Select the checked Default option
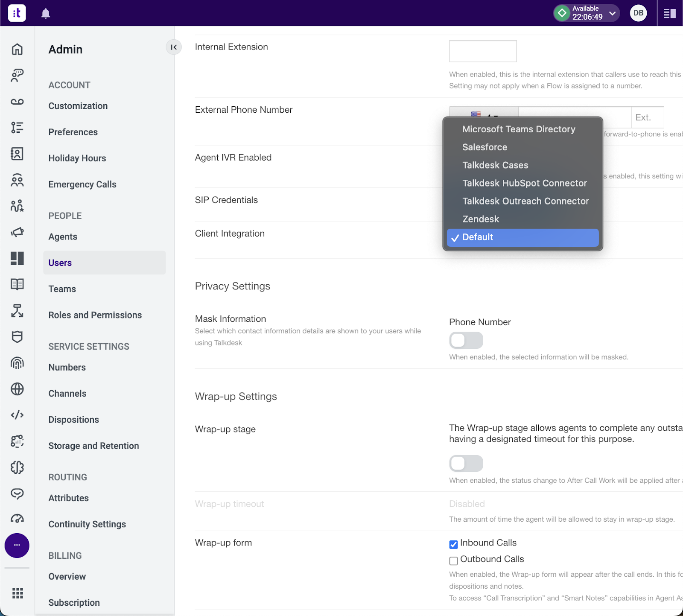683x616 pixels. 522,237
